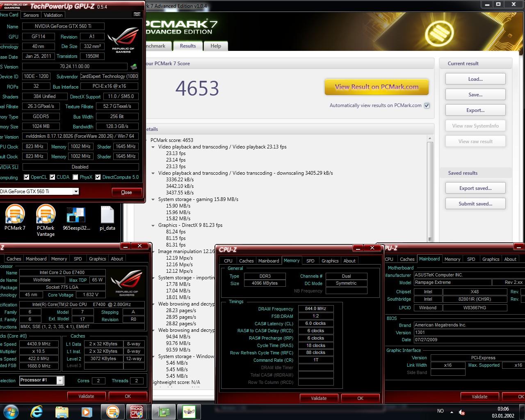Select the 965eespi32 desktop icon
This screenshot has height=420, width=525.
click(76, 218)
